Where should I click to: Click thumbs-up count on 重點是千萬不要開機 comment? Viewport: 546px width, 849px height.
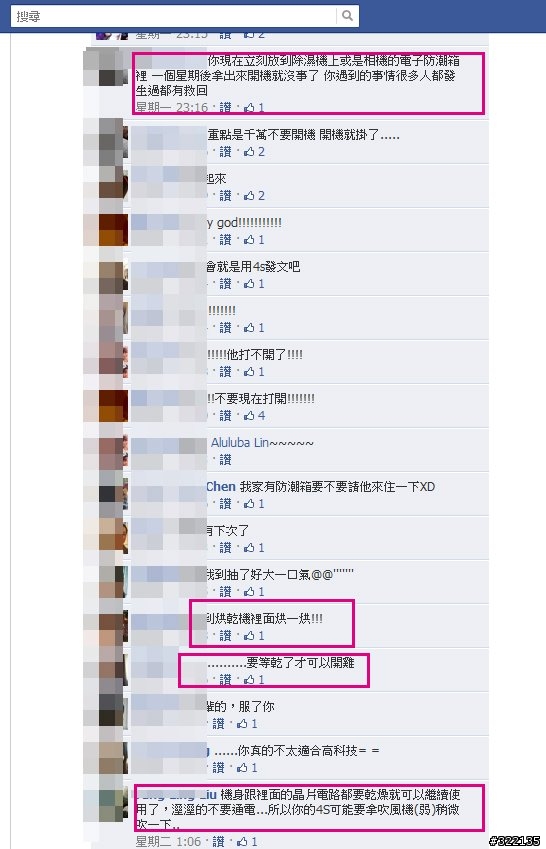261,152
